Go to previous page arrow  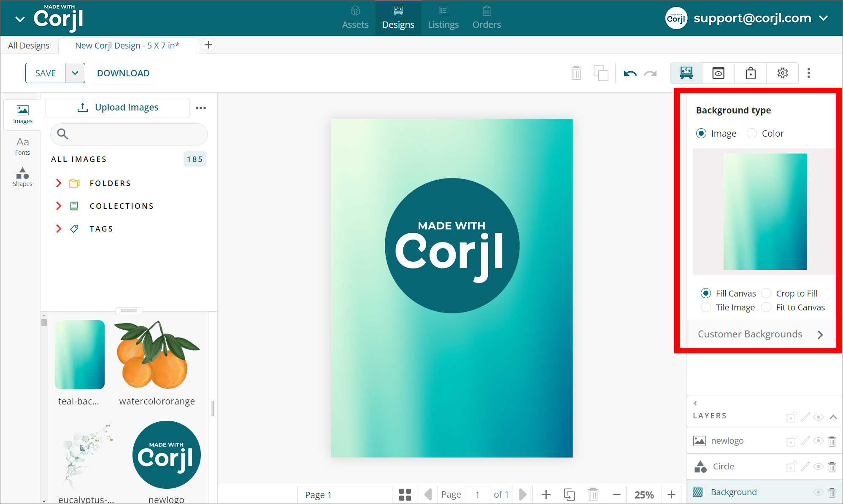point(428,494)
